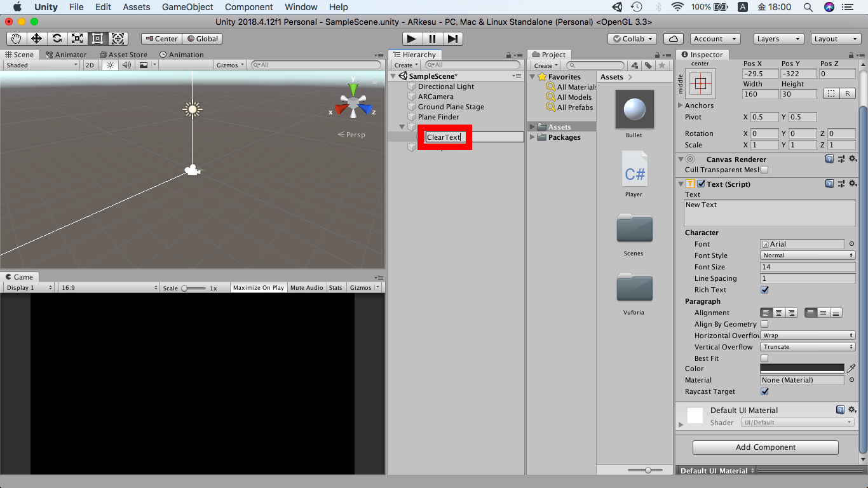The width and height of the screenshot is (868, 488).
Task: Open the cloud Services button
Action: [674, 39]
